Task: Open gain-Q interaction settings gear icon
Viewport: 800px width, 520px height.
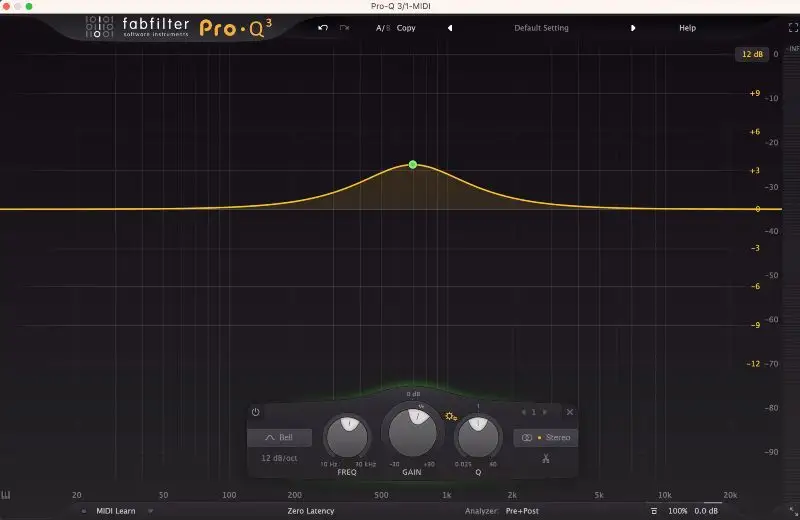Action: pos(450,416)
